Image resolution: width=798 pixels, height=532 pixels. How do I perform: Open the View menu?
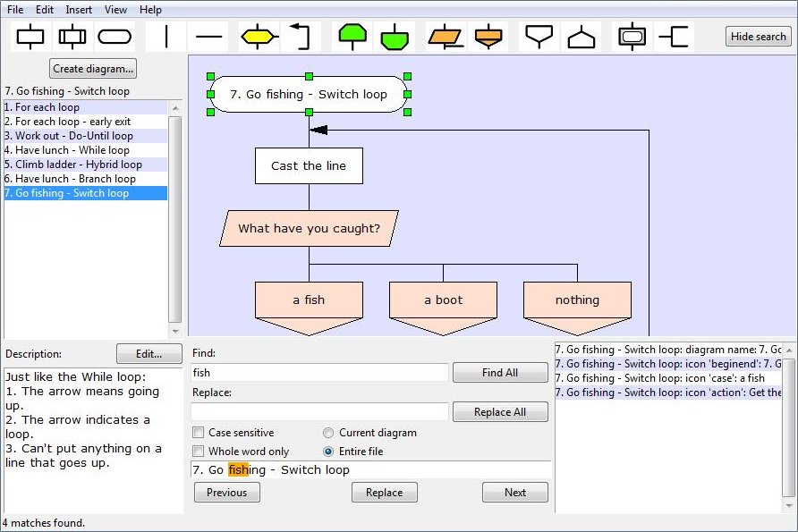tap(115, 10)
